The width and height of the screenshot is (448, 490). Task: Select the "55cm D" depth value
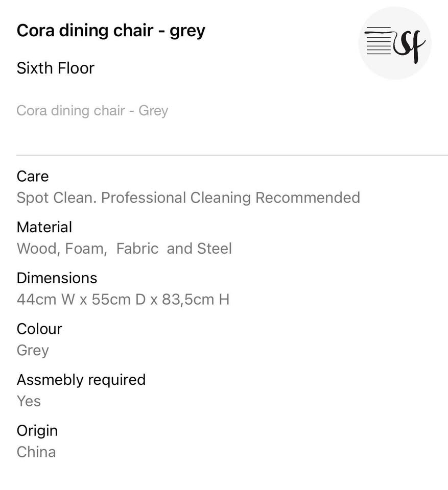[x=119, y=299]
